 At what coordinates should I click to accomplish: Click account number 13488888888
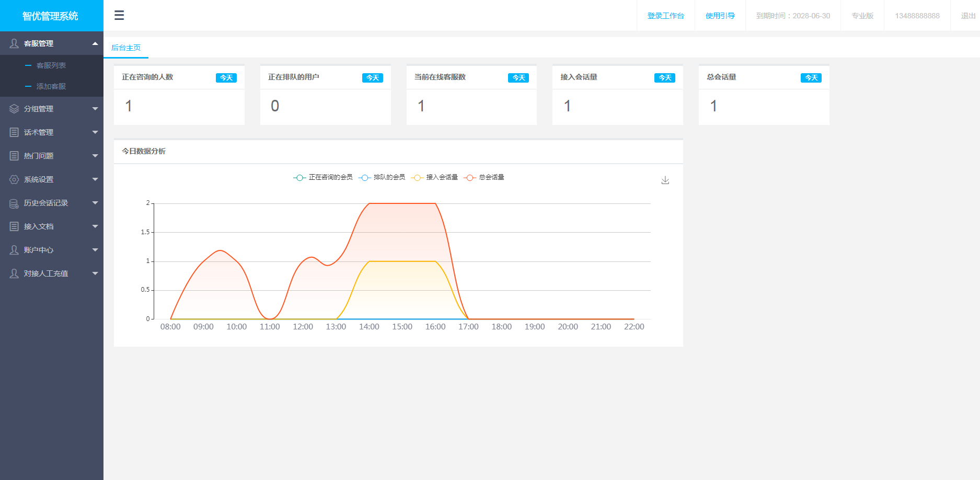[x=917, y=16]
